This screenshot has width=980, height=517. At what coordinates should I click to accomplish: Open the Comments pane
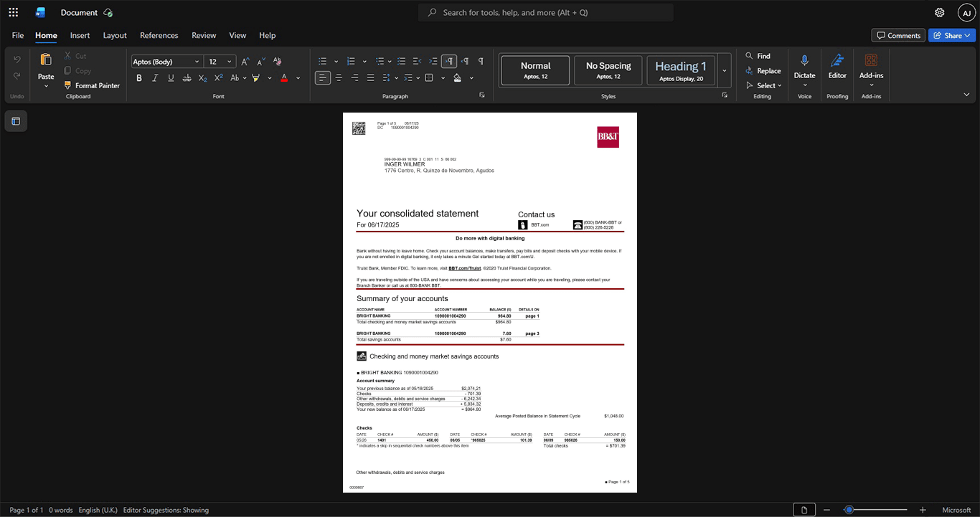898,35
